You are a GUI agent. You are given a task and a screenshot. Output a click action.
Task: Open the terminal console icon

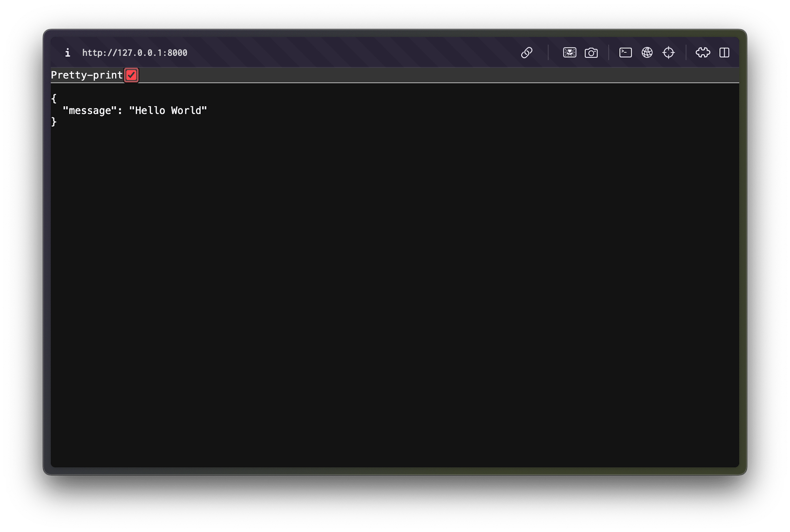coord(625,53)
